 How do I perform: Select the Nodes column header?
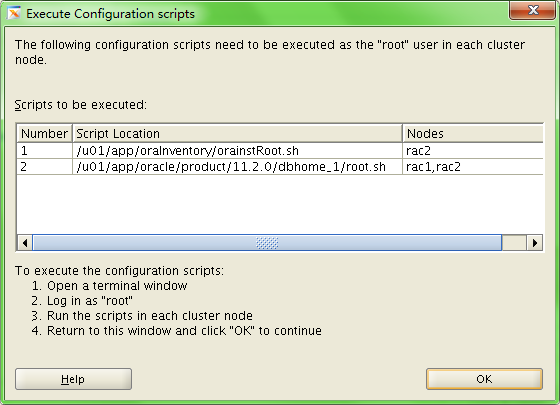click(x=473, y=134)
